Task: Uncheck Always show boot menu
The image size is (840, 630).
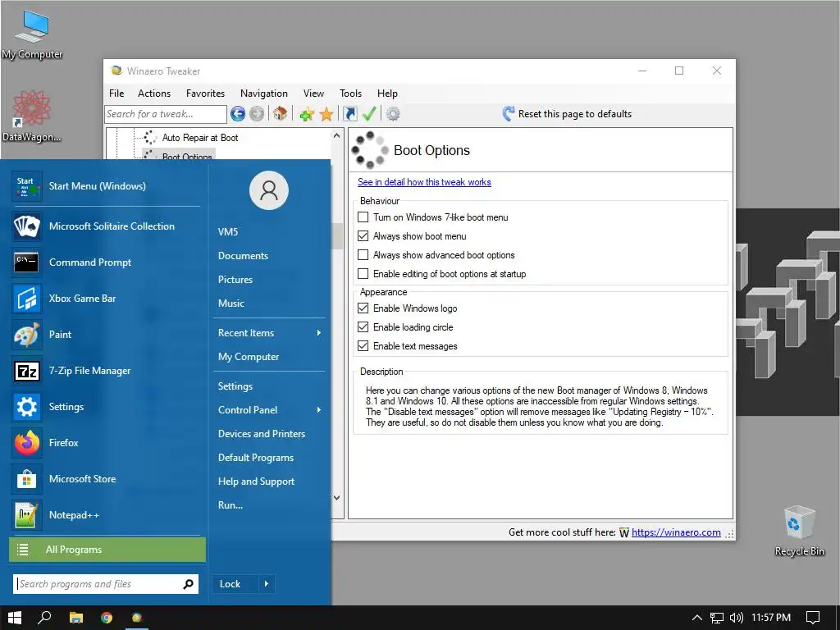Action: tap(363, 235)
